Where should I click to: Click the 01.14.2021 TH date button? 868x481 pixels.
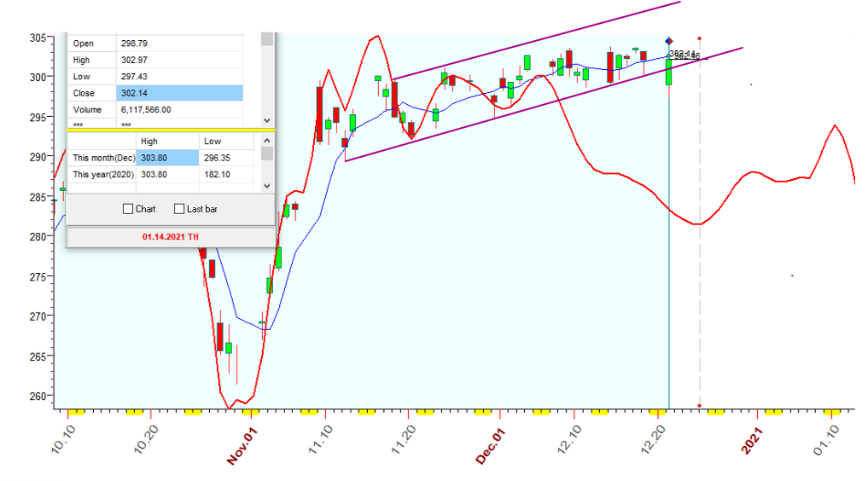[171, 236]
